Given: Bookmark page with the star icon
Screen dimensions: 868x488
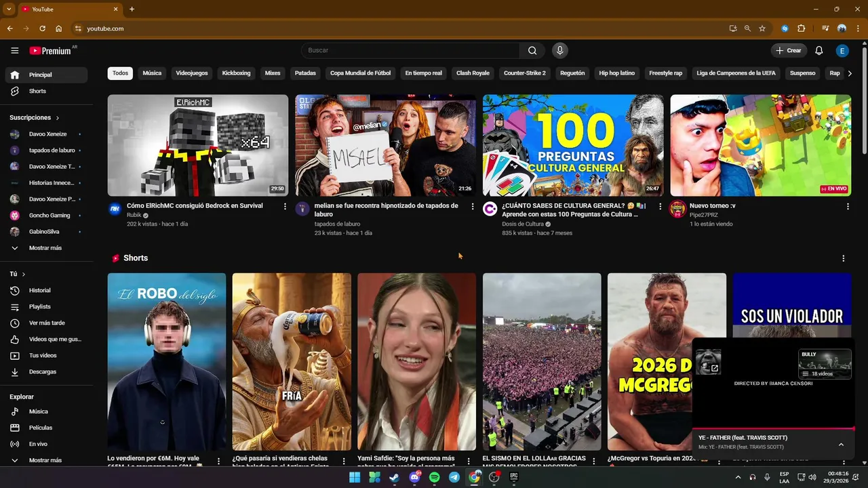Looking at the screenshot, I should (762, 28).
